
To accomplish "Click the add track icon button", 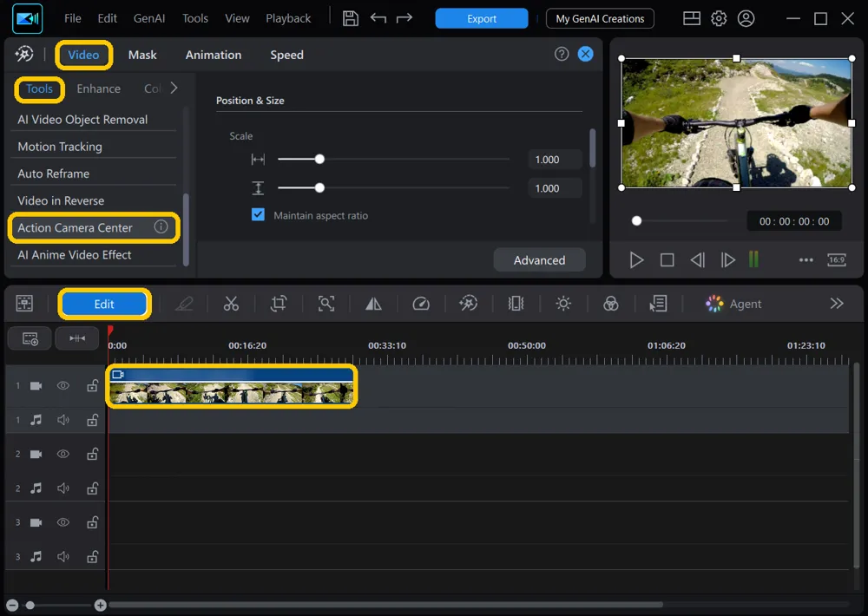I will pos(30,338).
